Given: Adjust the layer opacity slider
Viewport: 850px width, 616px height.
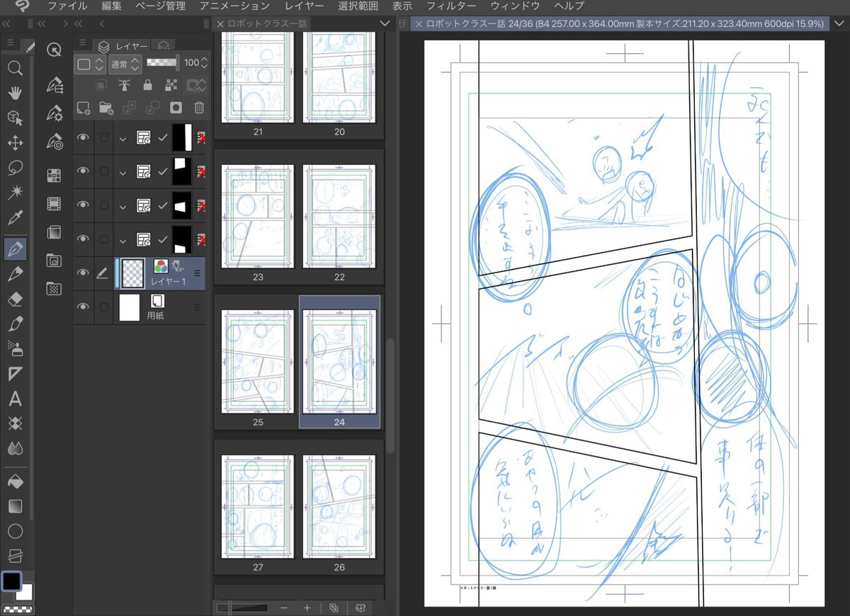Looking at the screenshot, I should [x=161, y=63].
